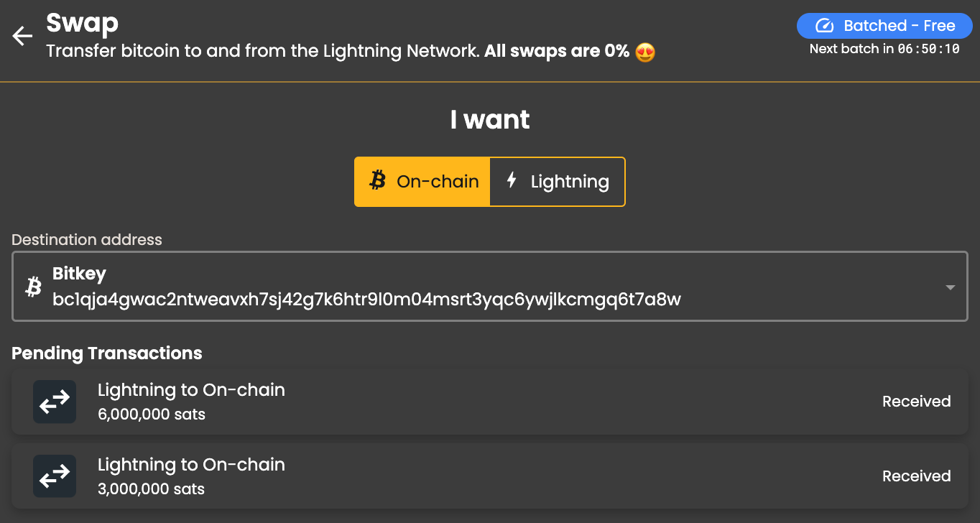980x523 pixels.
Task: Click the bc1q destination address text
Action: (366, 299)
